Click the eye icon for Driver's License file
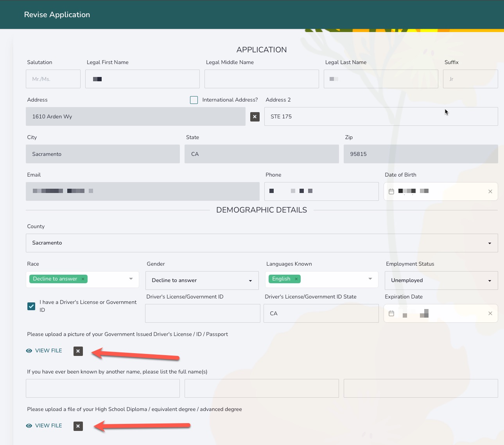Image resolution: width=504 pixels, height=445 pixels. pos(29,351)
